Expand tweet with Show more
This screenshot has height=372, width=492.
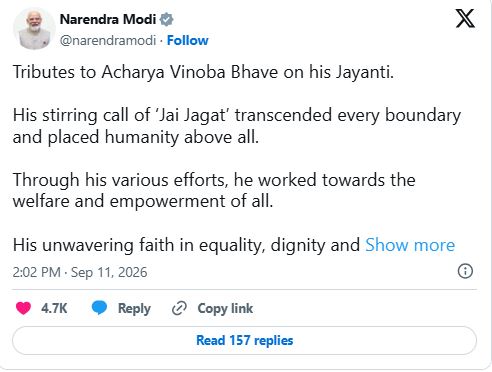coord(410,245)
